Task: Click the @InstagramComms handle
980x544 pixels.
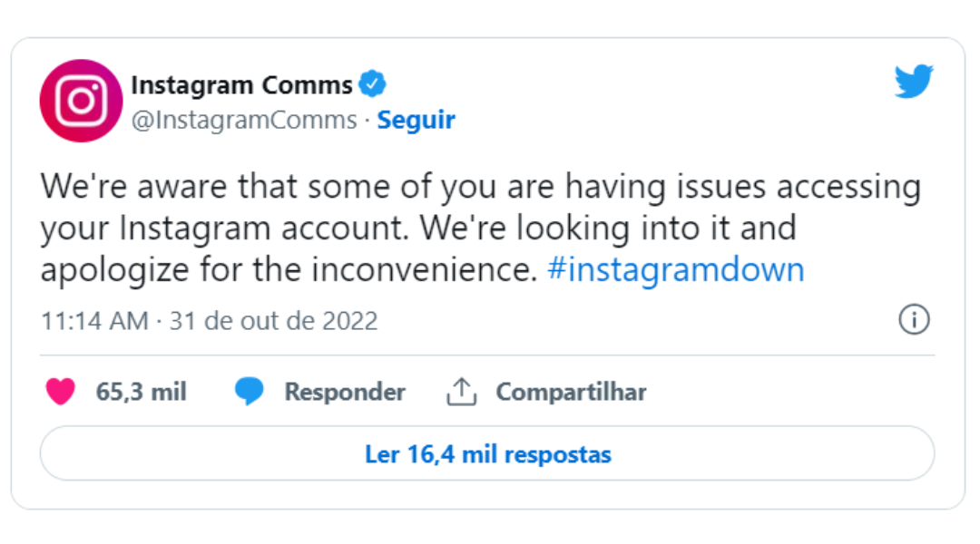Action: 244,120
